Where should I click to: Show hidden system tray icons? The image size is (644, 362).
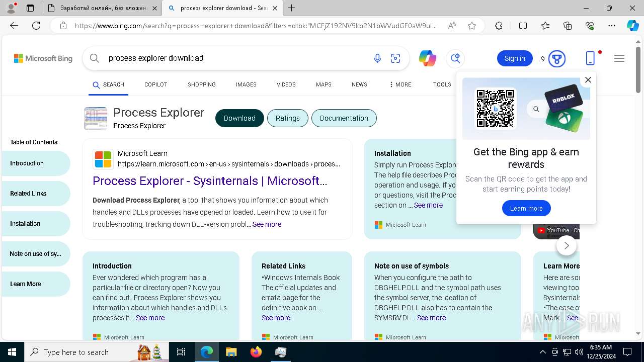(542, 352)
